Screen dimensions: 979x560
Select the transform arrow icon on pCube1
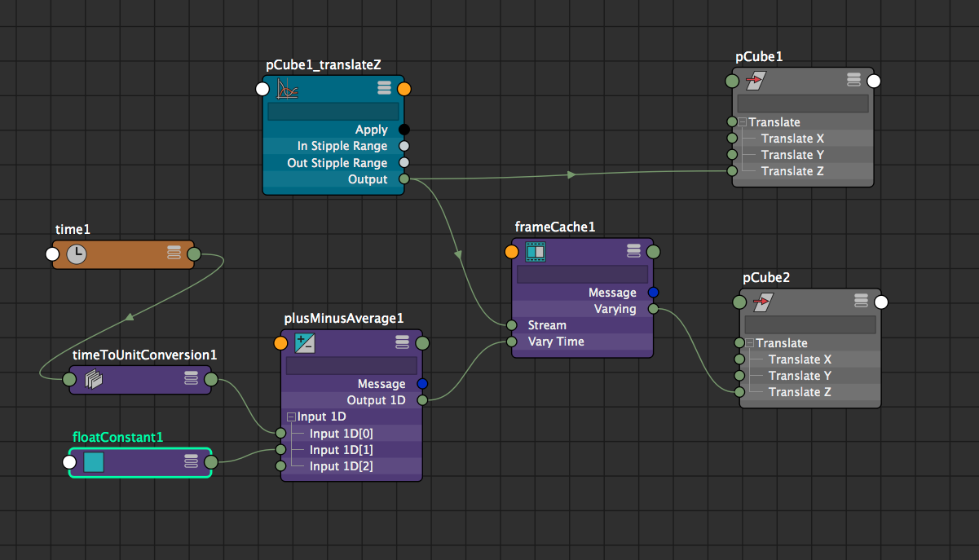coord(755,80)
